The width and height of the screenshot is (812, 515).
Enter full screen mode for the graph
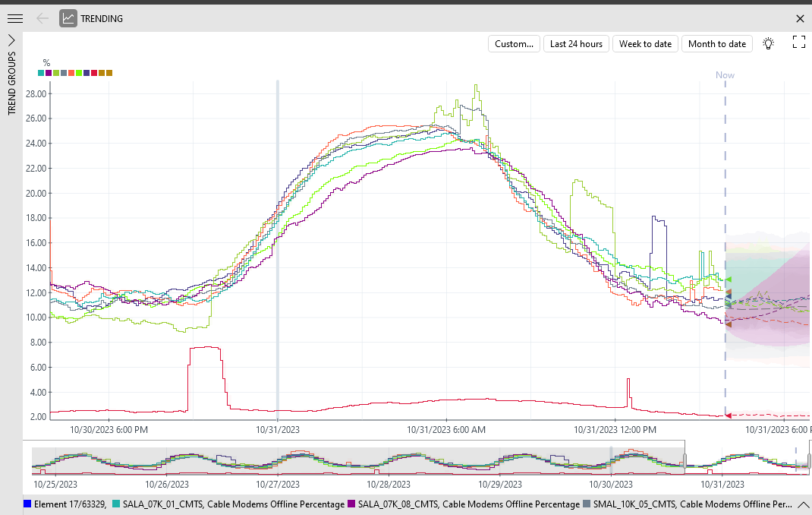click(x=799, y=42)
